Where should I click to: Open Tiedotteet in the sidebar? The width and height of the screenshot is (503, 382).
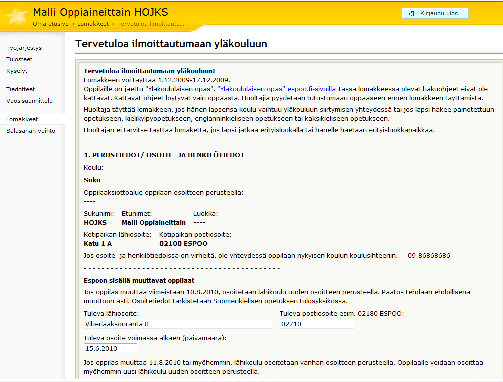tap(20, 89)
